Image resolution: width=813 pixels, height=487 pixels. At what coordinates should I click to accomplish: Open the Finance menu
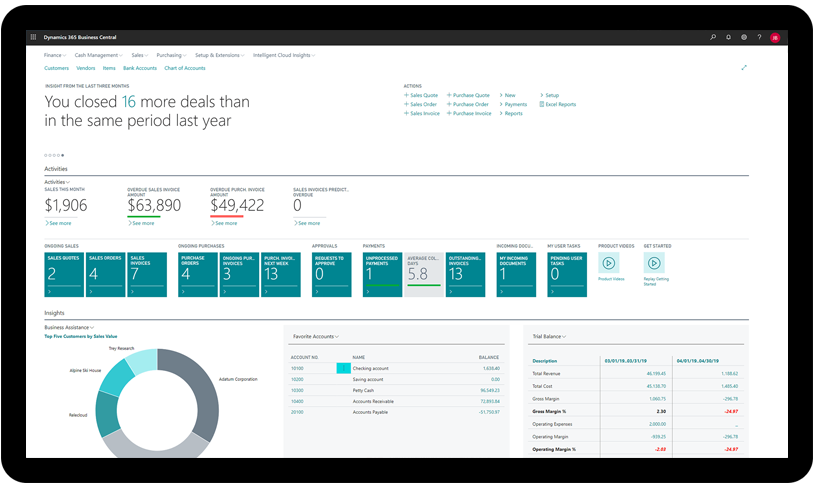(55, 55)
